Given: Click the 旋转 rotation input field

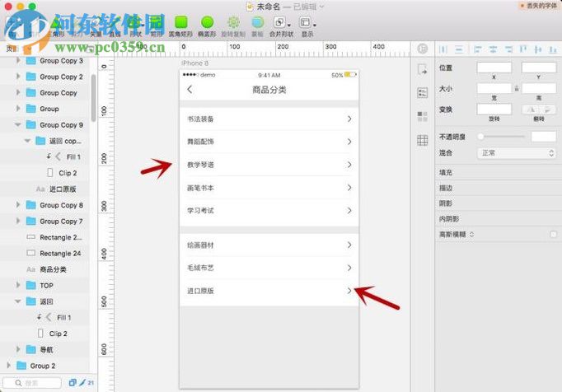Looking at the screenshot, I should tap(494, 110).
